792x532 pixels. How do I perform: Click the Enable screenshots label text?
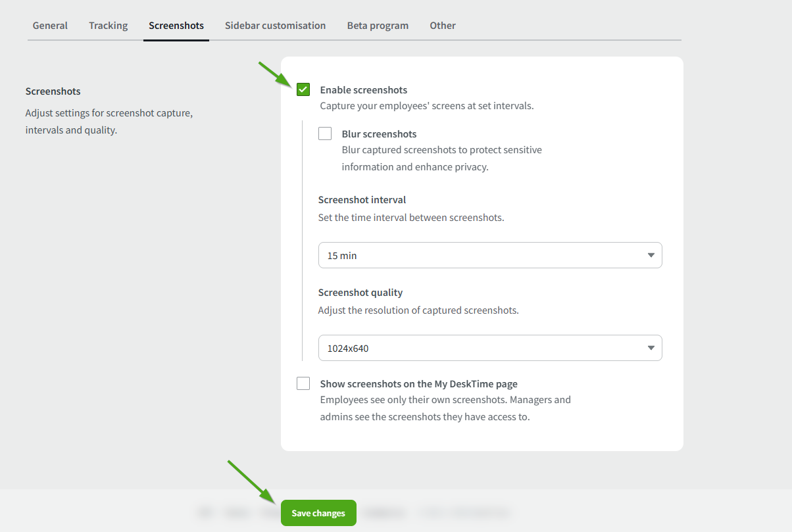363,90
